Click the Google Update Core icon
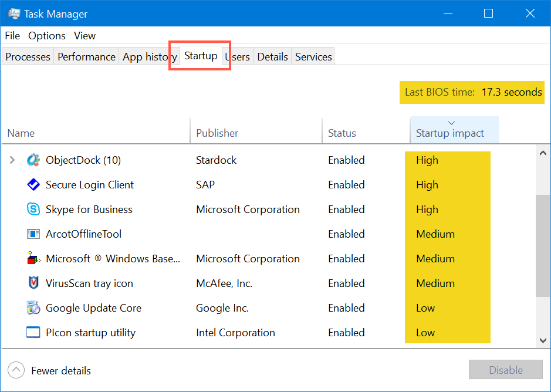This screenshot has width=551, height=392. 33,307
